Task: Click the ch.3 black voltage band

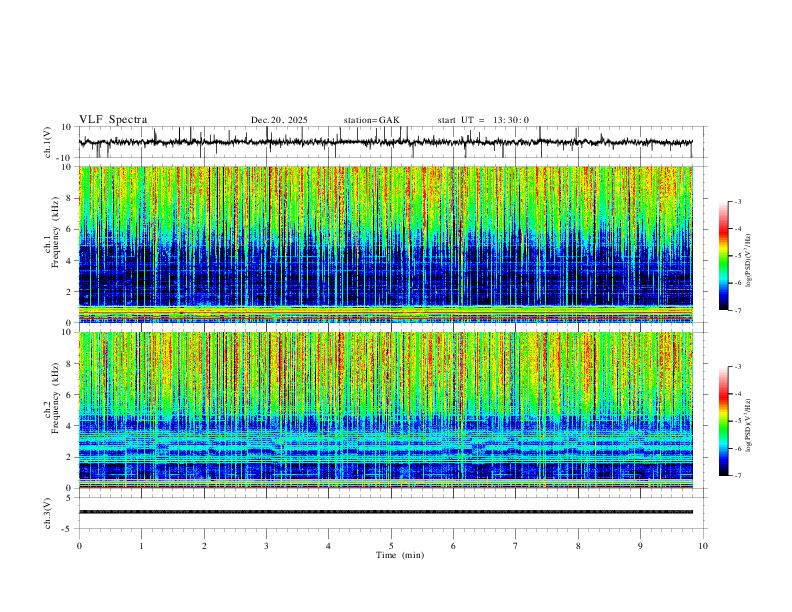Action: click(x=385, y=512)
